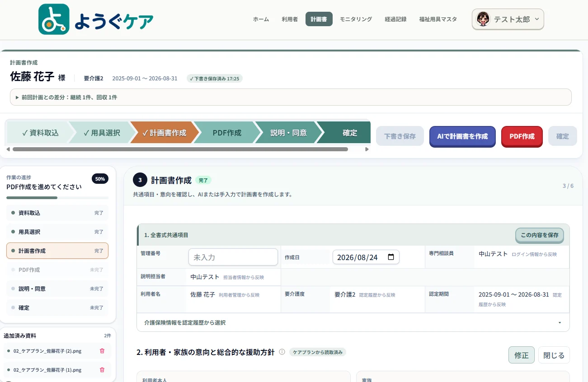This screenshot has height=382, width=588.
Task: Click the right arrow of step scrollbar
Action: pos(367,149)
